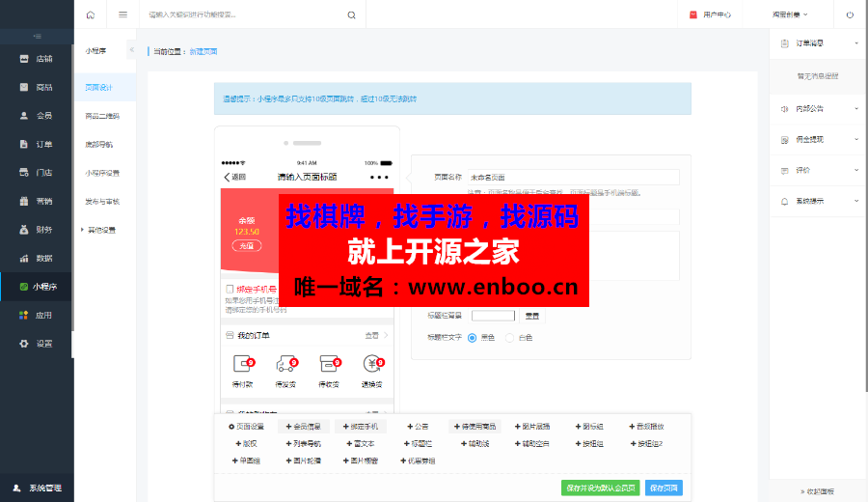The image size is (868, 502).
Task: Click the back arrow 返回 in phone preview
Action: [x=234, y=177]
